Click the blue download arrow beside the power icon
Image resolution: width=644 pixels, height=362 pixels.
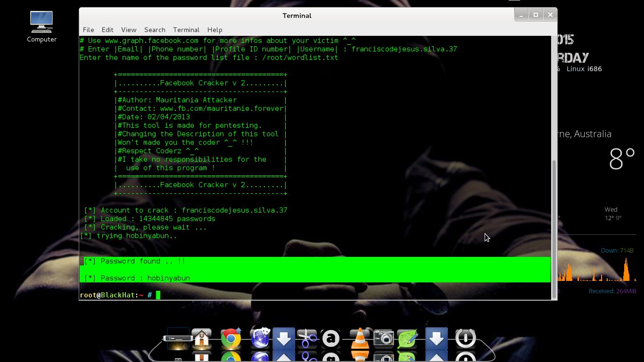pyautogui.click(x=437, y=338)
